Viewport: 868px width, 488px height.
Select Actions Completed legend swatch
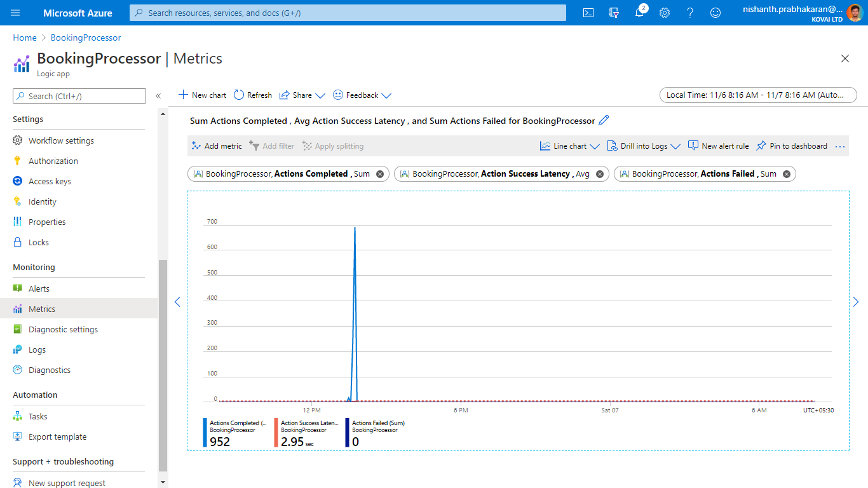205,433
